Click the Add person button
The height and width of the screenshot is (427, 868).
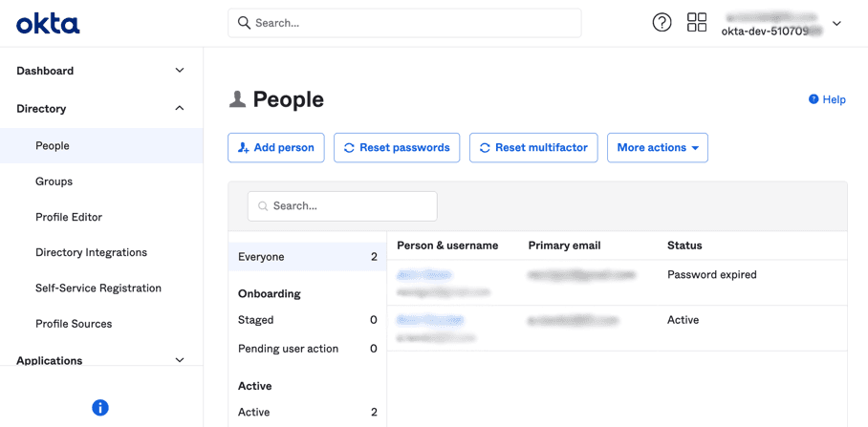[276, 148]
